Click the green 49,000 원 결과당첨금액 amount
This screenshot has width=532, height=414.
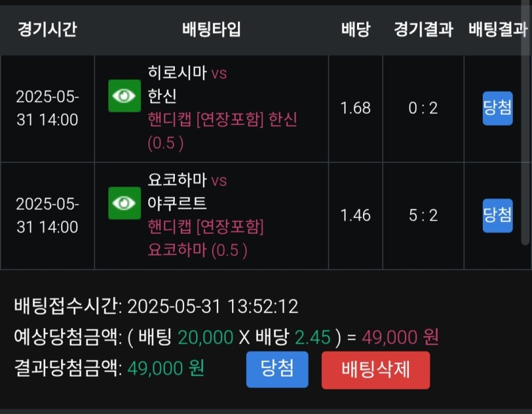(166, 368)
